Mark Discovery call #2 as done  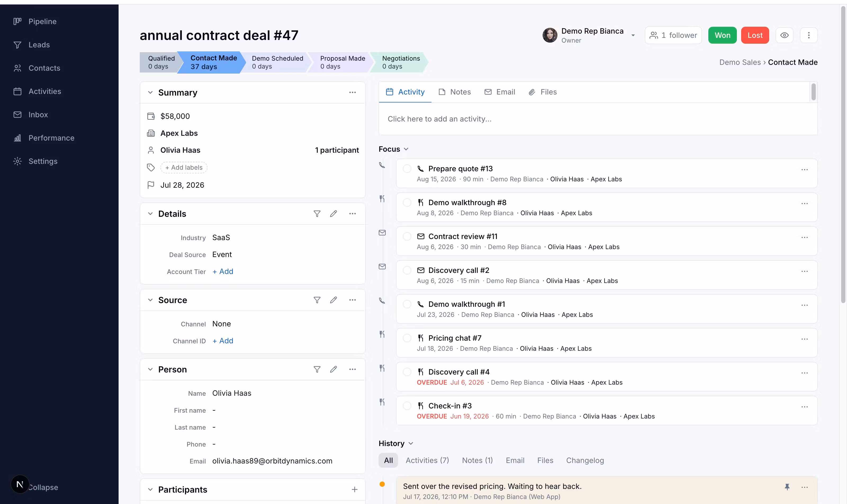click(407, 270)
